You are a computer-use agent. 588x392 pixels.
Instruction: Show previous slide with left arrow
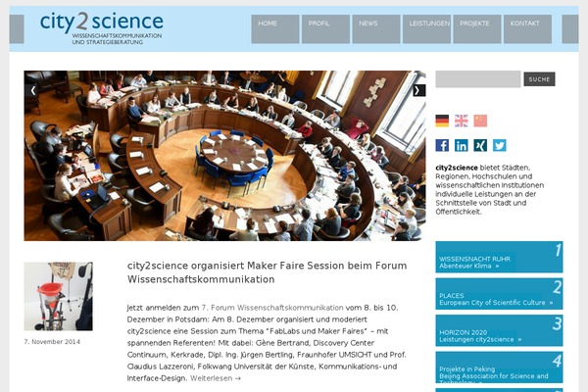pos(32,90)
